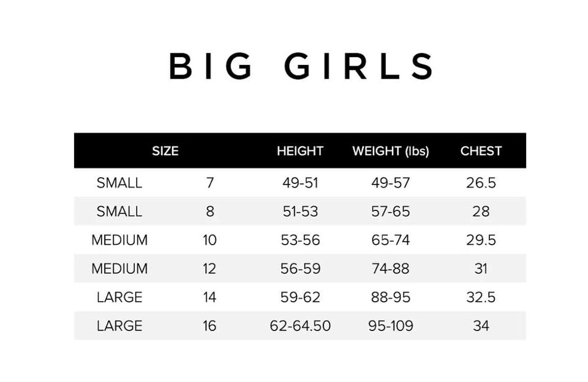Select the weight value 57-65
588x382 pixels.
[390, 212]
